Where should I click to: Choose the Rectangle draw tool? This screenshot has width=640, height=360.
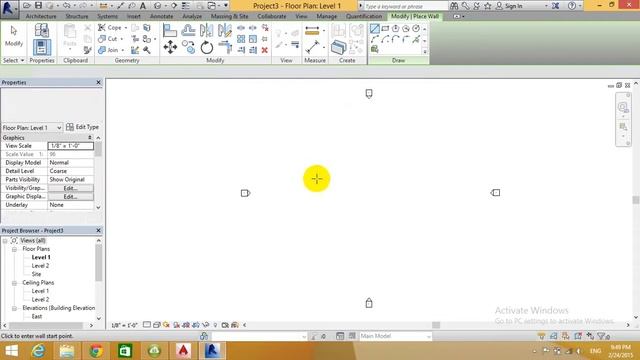pos(385,29)
